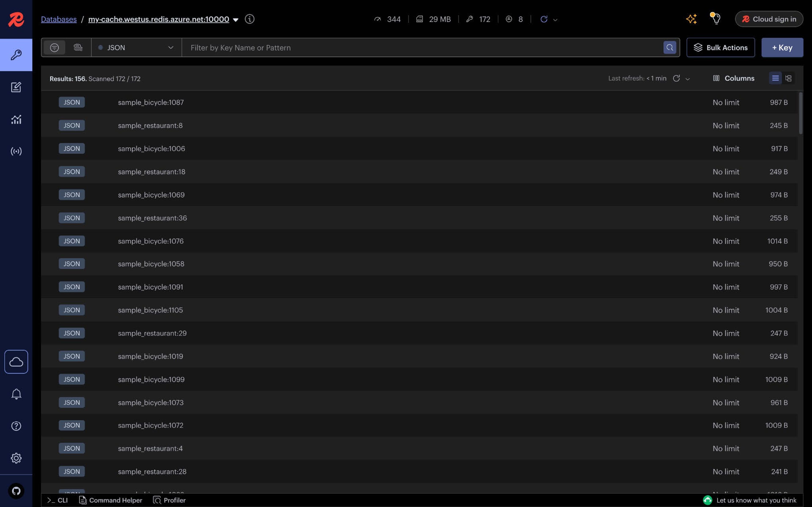This screenshot has height=507, width=812.
Task: Click the database info icon
Action: [250, 19]
